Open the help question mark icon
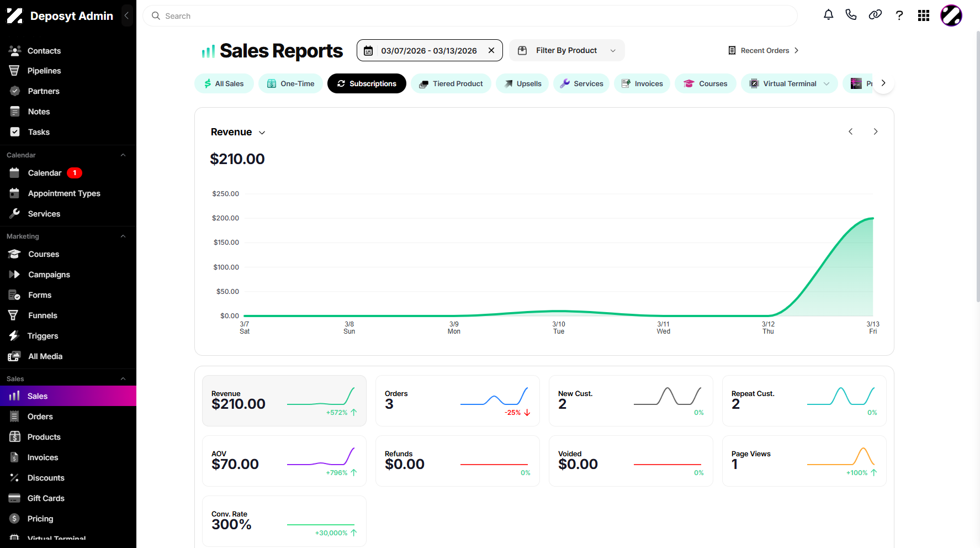 click(x=899, y=15)
